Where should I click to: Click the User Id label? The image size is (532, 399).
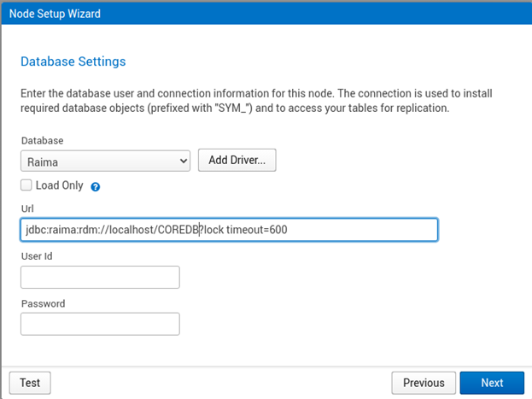click(x=37, y=256)
